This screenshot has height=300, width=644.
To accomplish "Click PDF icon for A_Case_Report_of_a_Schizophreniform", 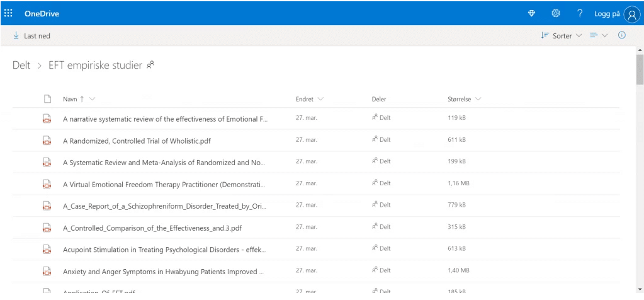I will (x=47, y=205).
